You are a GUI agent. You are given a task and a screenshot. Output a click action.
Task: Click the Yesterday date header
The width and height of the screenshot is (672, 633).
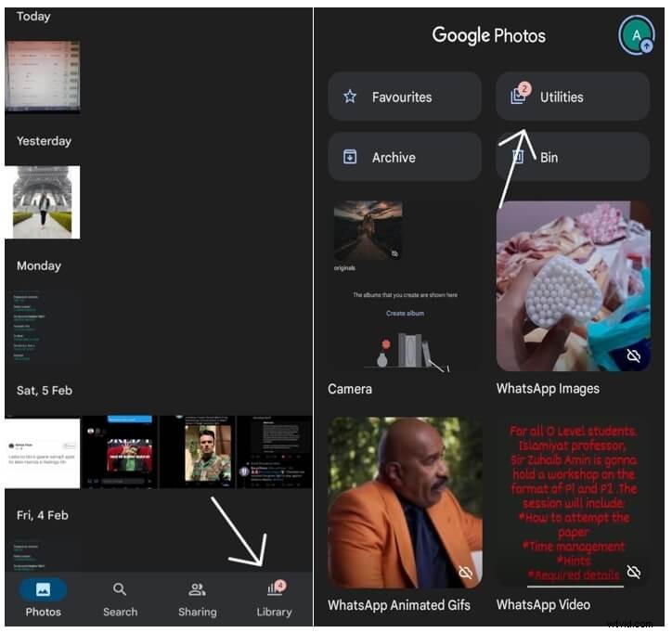44,141
